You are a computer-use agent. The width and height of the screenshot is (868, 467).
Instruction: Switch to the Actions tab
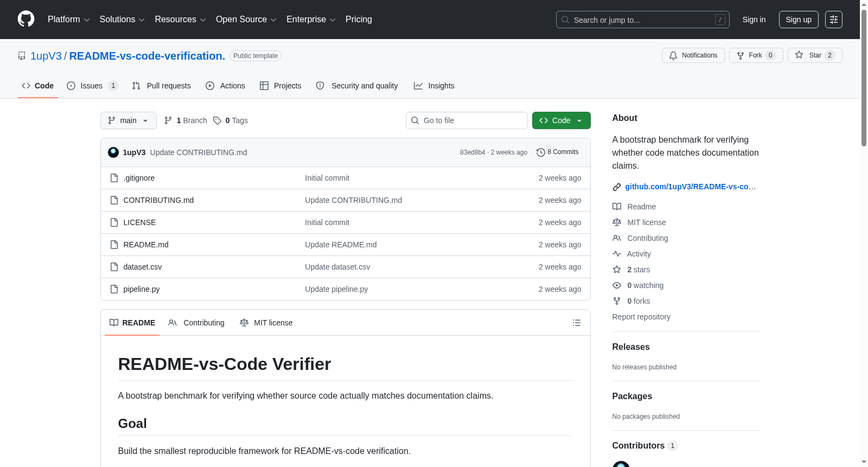click(x=226, y=86)
